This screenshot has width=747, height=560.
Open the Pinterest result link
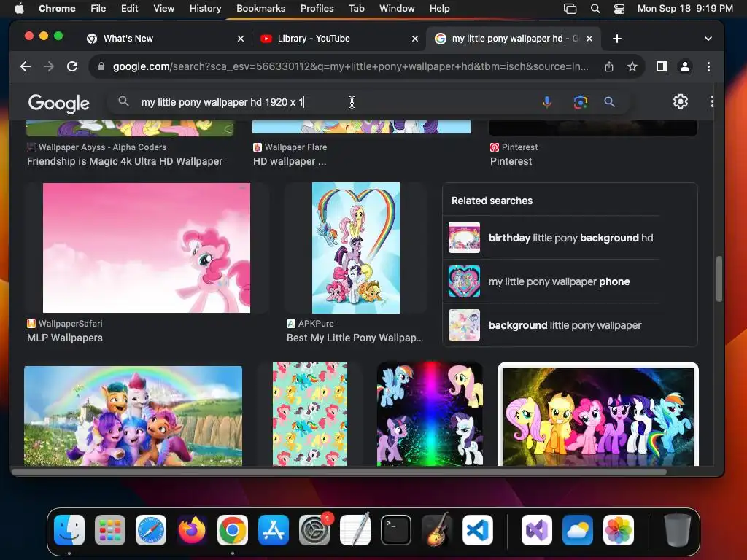click(511, 161)
